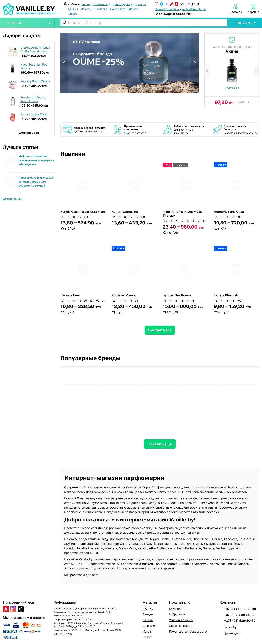Open the Профиль user icon
The height and width of the screenshot is (644, 262).
tap(236, 7)
